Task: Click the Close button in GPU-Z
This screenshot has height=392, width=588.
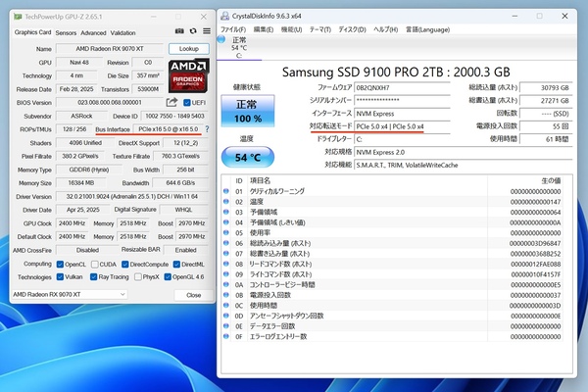Action: point(193,294)
